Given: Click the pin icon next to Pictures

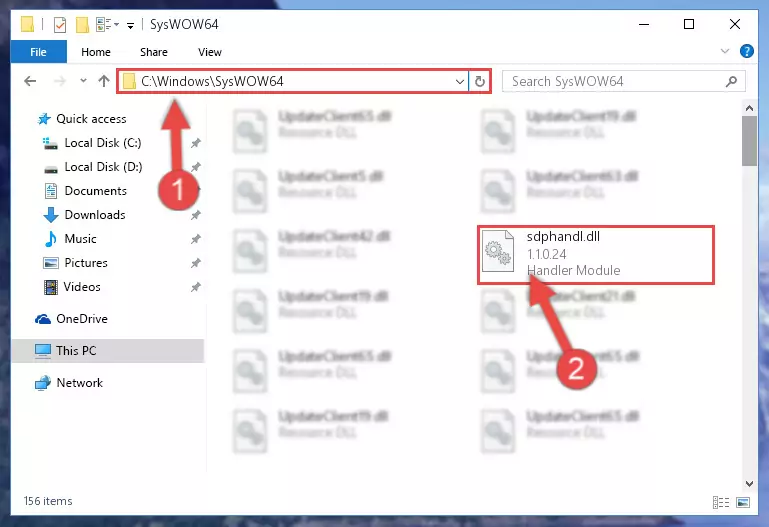Looking at the screenshot, I should tap(196, 263).
